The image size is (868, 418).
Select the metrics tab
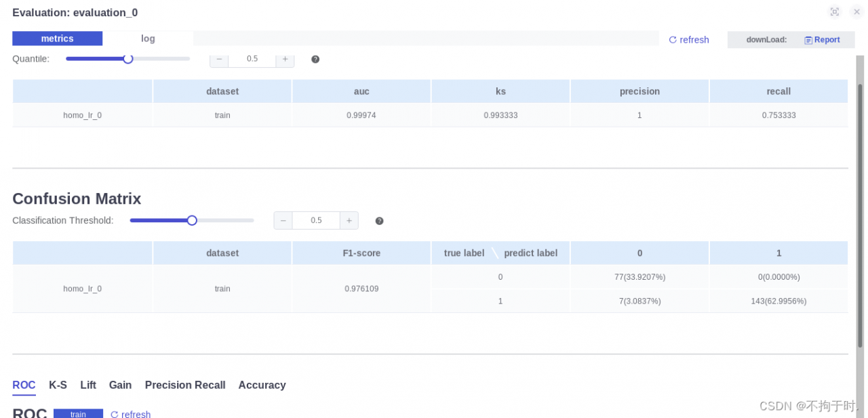[57, 39]
